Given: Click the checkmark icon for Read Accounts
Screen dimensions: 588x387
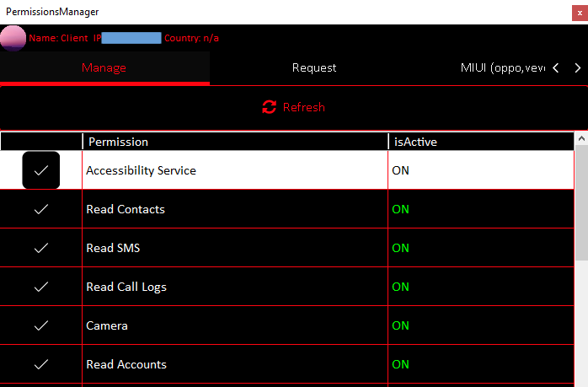Looking at the screenshot, I should point(40,364).
